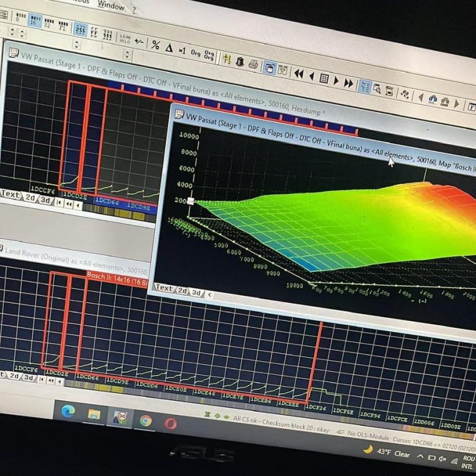
Task: Click jump-to-start button in Hexdump window
Action: (59, 203)
